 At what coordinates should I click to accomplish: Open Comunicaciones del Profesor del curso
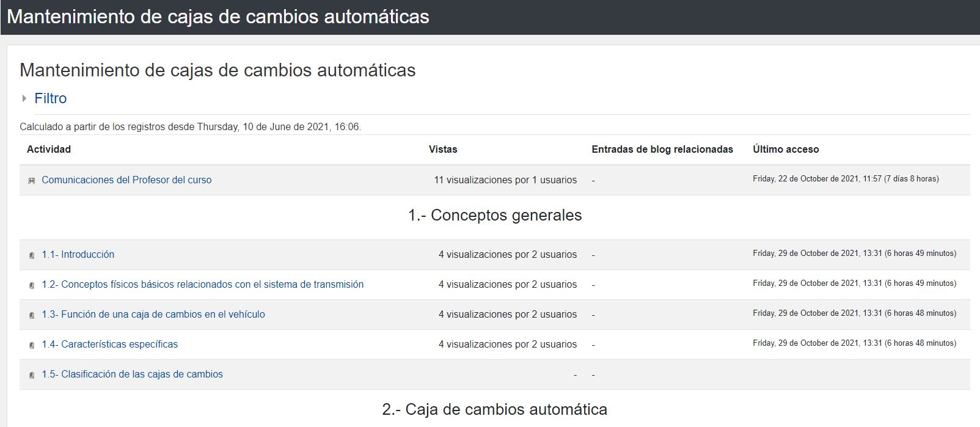click(126, 180)
